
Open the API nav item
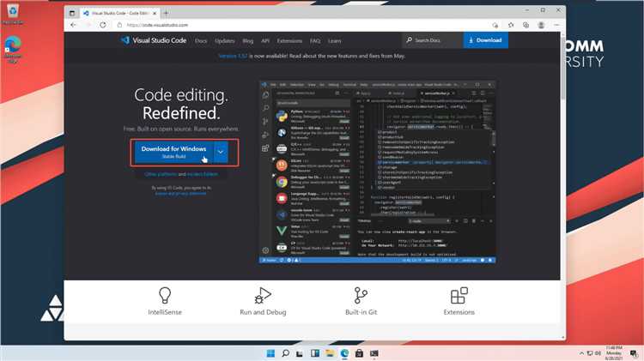tap(265, 40)
